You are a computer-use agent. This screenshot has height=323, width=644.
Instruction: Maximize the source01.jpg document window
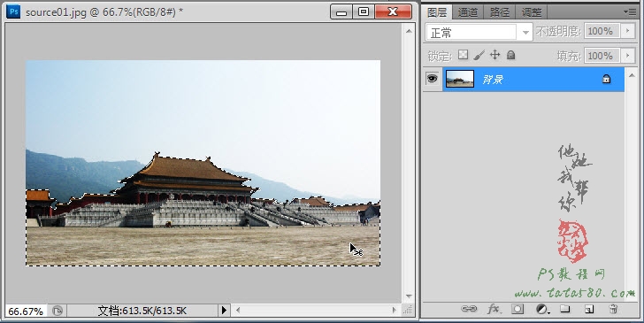364,12
